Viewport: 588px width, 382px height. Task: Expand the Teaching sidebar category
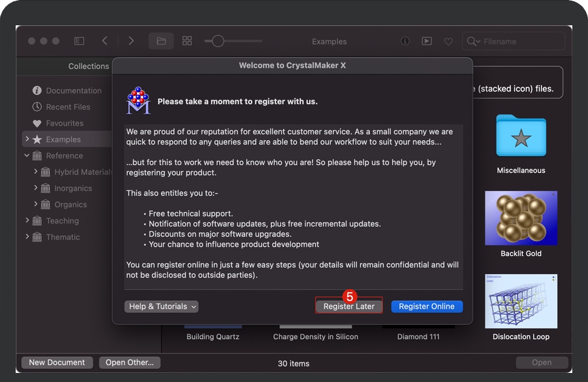pyautogui.click(x=27, y=221)
